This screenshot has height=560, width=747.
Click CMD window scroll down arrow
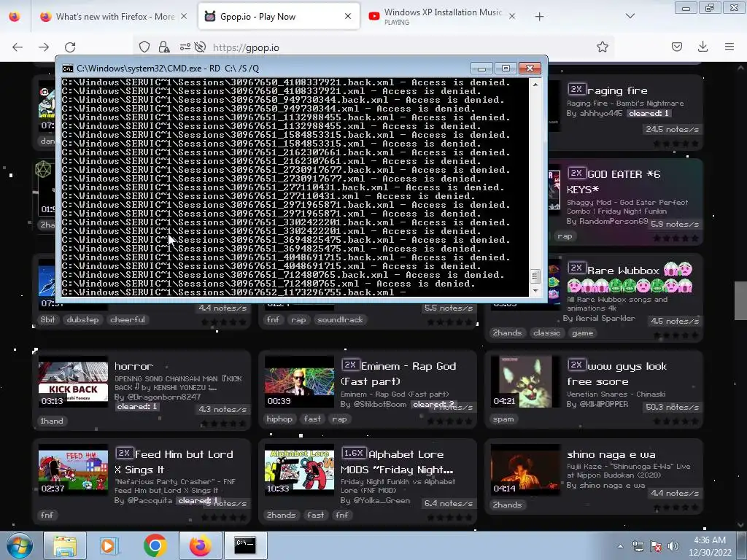coord(535,290)
